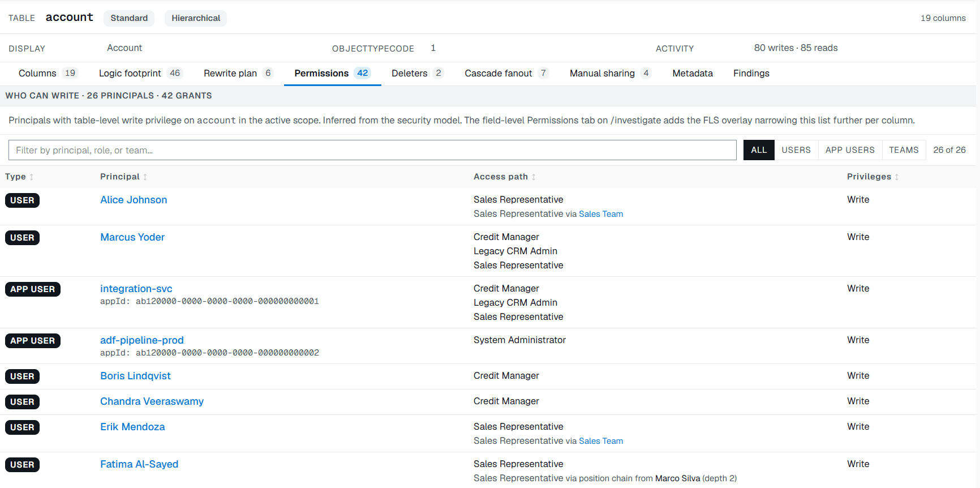The height and width of the screenshot is (488, 980).
Task: Open Alice Johnson principal link
Action: tap(134, 200)
